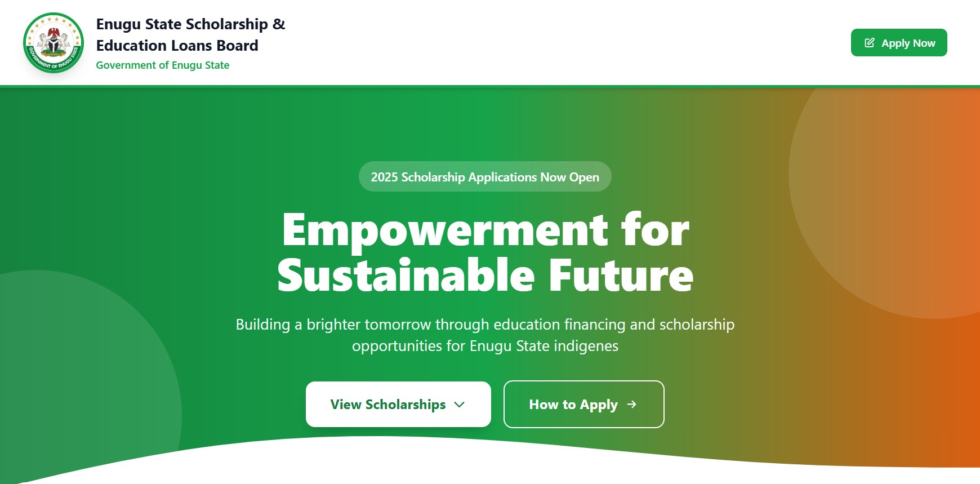Open the scholarships list via its dropdown arrow
The image size is (980, 484).
pos(460,405)
